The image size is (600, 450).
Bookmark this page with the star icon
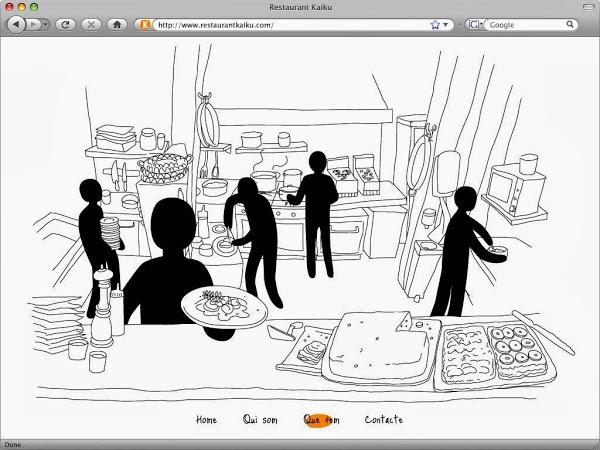click(435, 25)
